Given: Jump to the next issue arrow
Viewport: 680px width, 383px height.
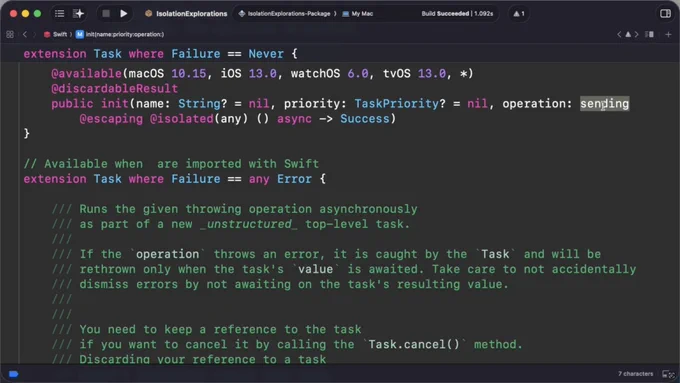Looking at the screenshot, I should pyautogui.click(x=636, y=34).
